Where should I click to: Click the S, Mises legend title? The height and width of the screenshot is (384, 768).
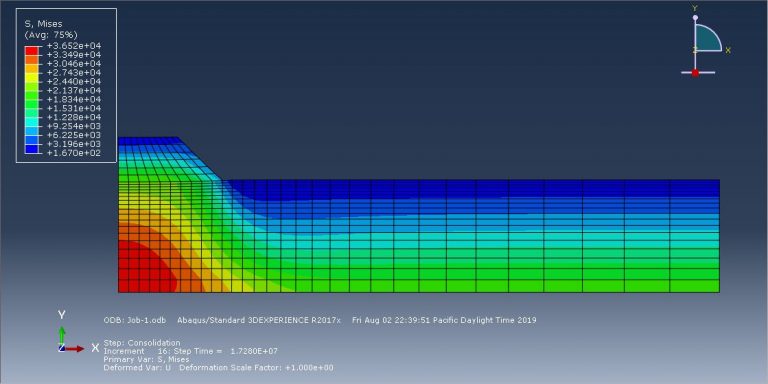point(43,24)
